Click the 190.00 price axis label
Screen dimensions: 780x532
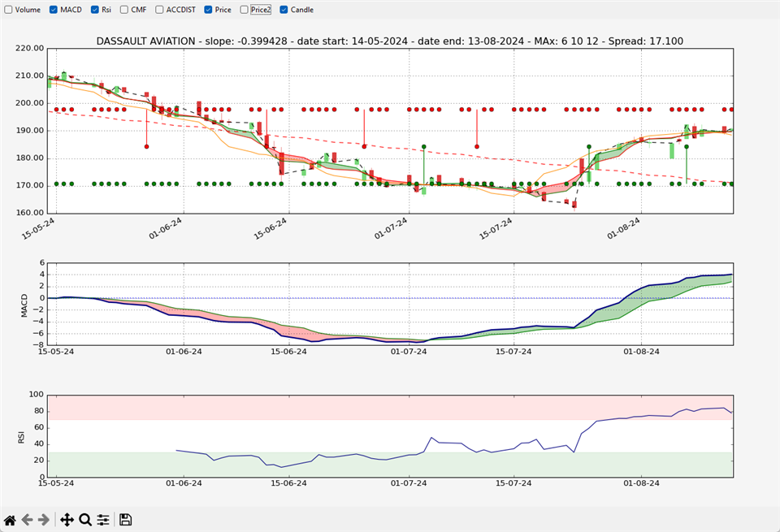pos(30,131)
